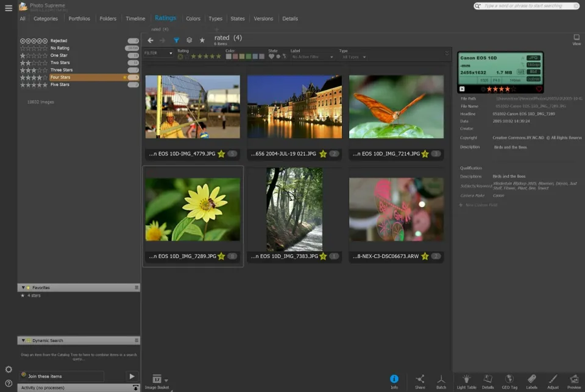Select the orange butterfly thumbnail

point(396,107)
